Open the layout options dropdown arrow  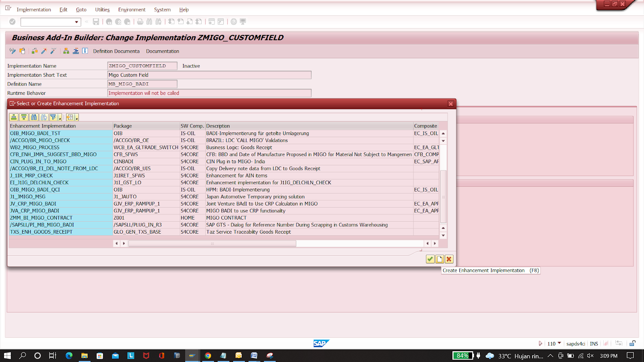[76, 117]
